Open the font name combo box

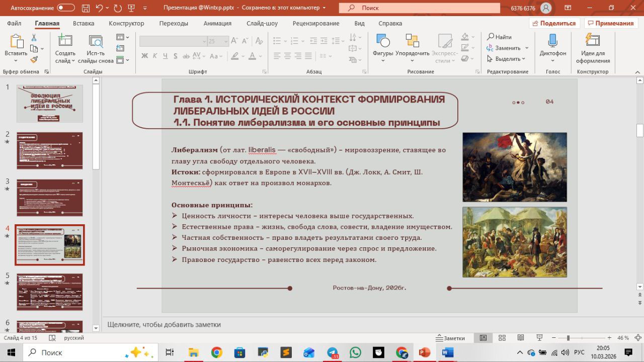(x=173, y=41)
